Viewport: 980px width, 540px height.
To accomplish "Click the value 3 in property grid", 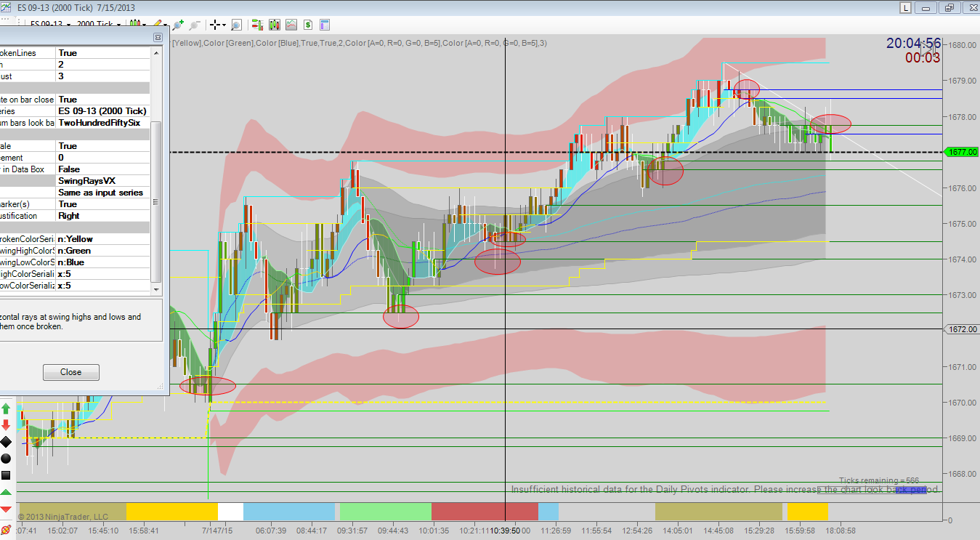I will 102,76.
